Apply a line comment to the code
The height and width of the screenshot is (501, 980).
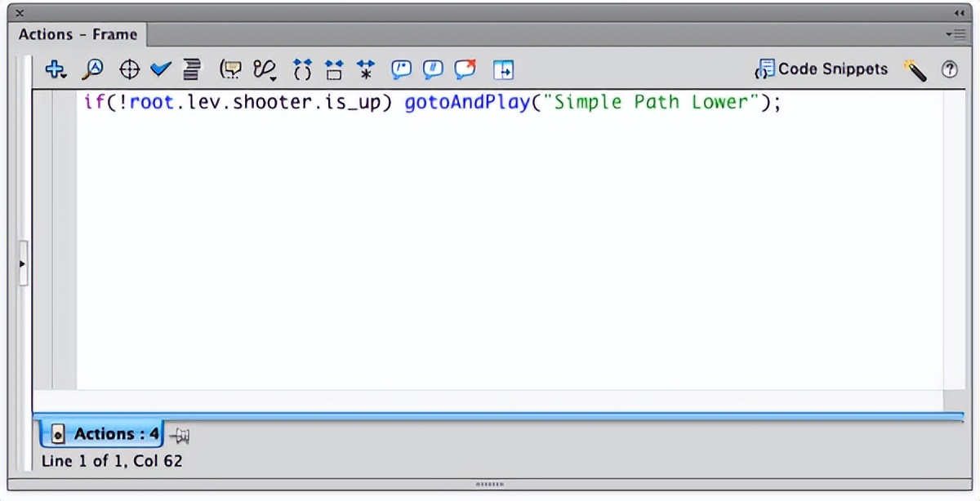tap(433, 70)
